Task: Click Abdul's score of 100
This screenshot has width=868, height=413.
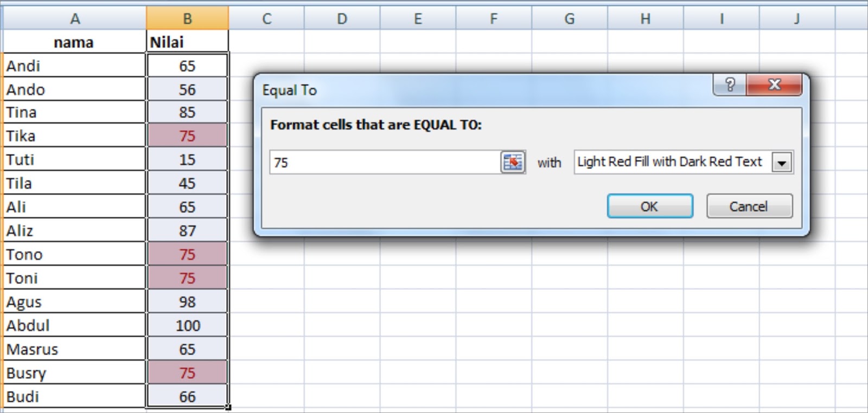Action: point(187,326)
